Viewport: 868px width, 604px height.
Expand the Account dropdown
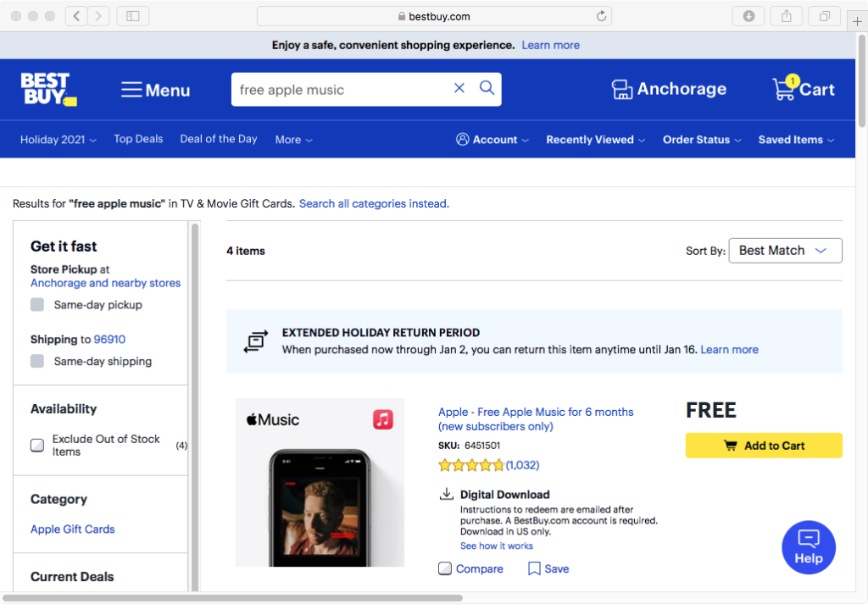coord(492,140)
